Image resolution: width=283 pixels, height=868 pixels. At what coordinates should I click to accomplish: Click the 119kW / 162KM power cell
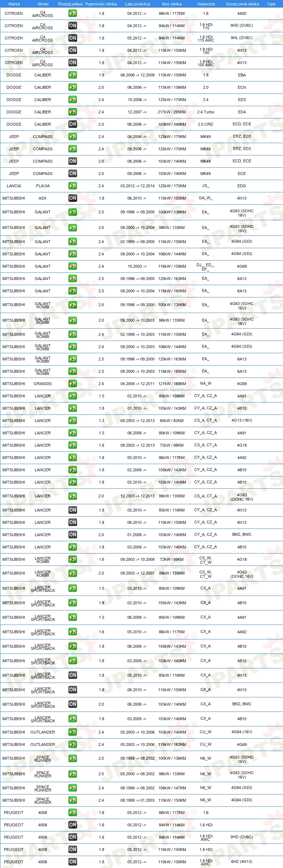[x=172, y=744]
